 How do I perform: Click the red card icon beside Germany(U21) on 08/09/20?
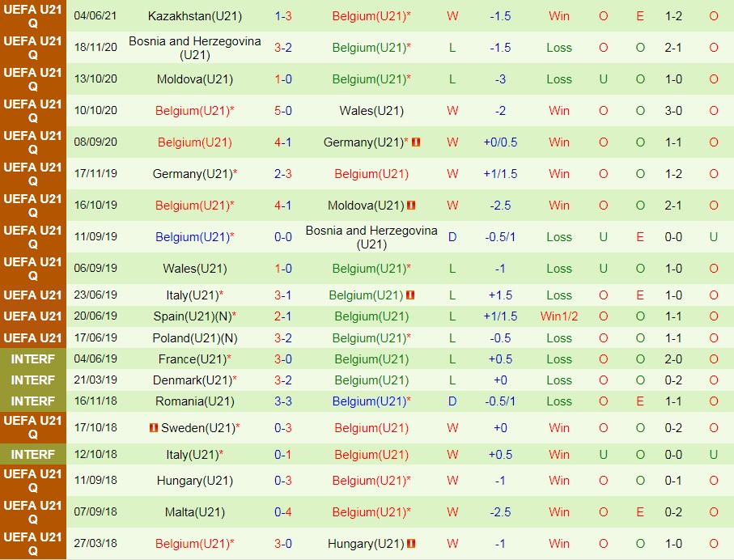(416, 142)
